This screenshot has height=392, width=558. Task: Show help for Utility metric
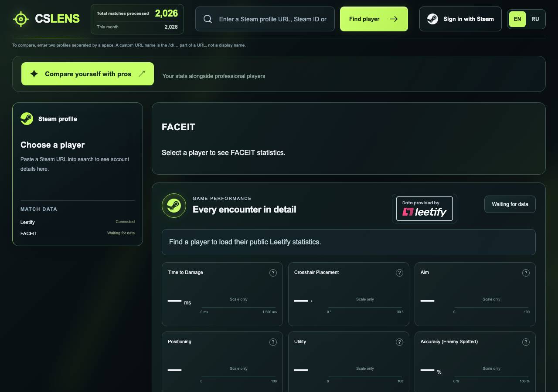pos(399,342)
